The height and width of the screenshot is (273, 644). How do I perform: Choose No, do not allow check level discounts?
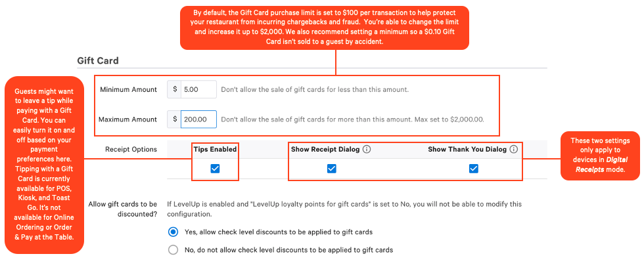click(x=173, y=249)
